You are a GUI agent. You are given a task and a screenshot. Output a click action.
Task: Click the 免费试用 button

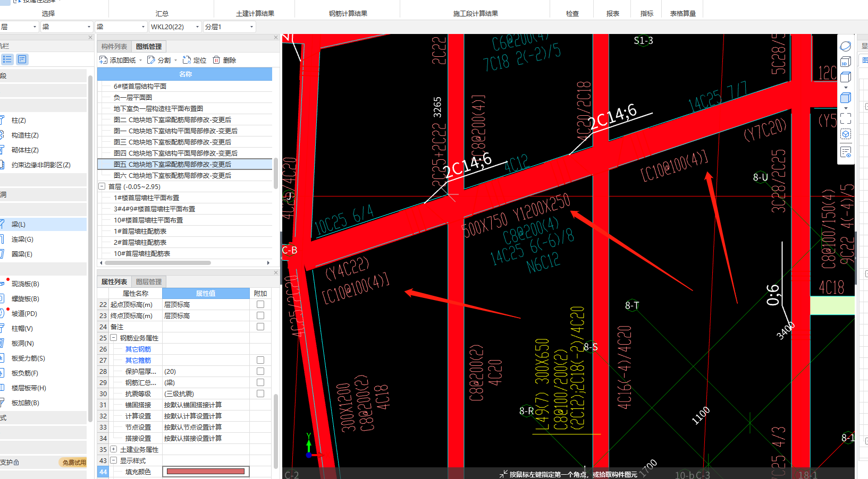point(73,463)
